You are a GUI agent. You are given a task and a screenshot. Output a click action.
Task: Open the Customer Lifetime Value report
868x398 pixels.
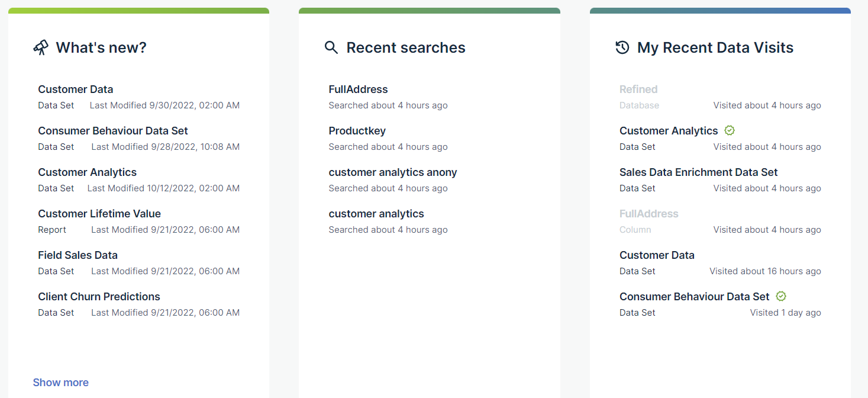click(x=99, y=214)
